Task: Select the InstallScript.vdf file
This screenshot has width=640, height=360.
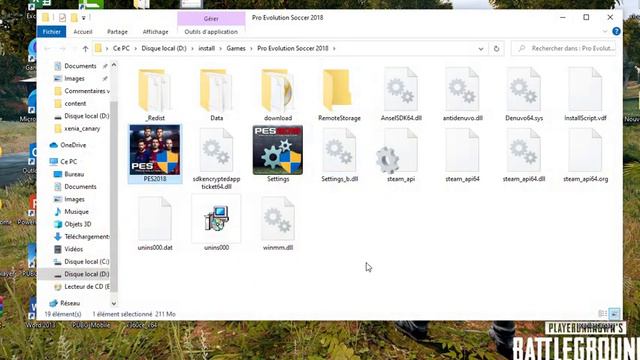Action: click(x=585, y=95)
